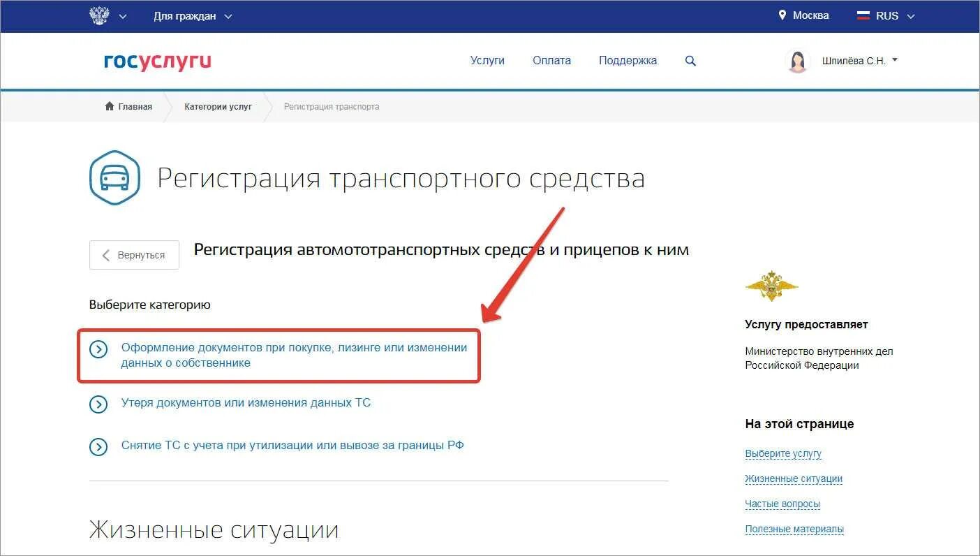Open the Шпилёва С.Н. account dropdown

point(860,61)
